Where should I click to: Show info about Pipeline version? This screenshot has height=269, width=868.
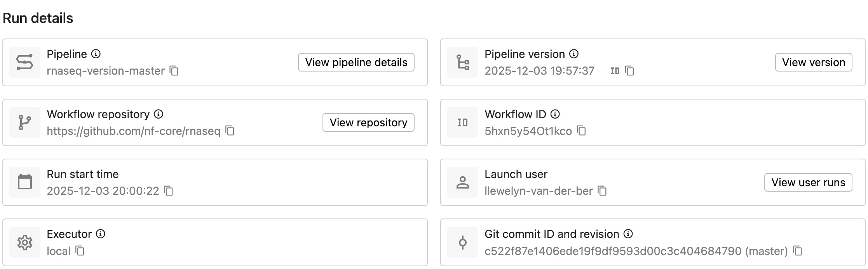(574, 54)
